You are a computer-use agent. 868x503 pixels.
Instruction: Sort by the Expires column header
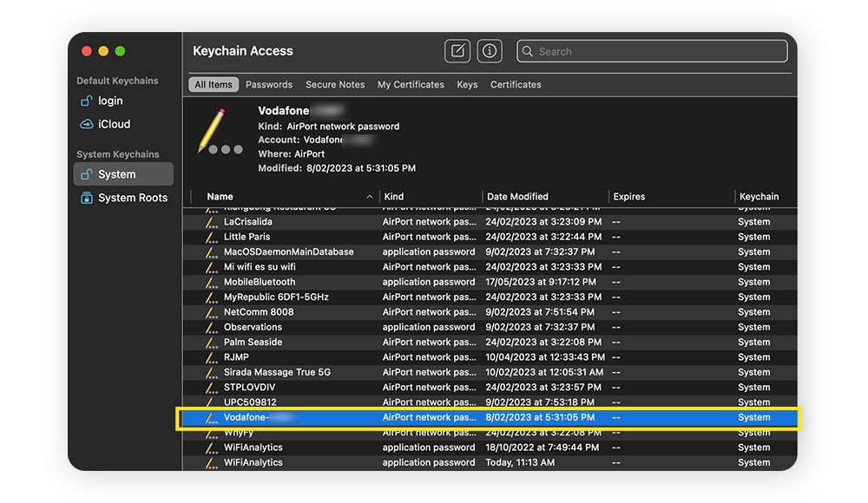coord(628,197)
